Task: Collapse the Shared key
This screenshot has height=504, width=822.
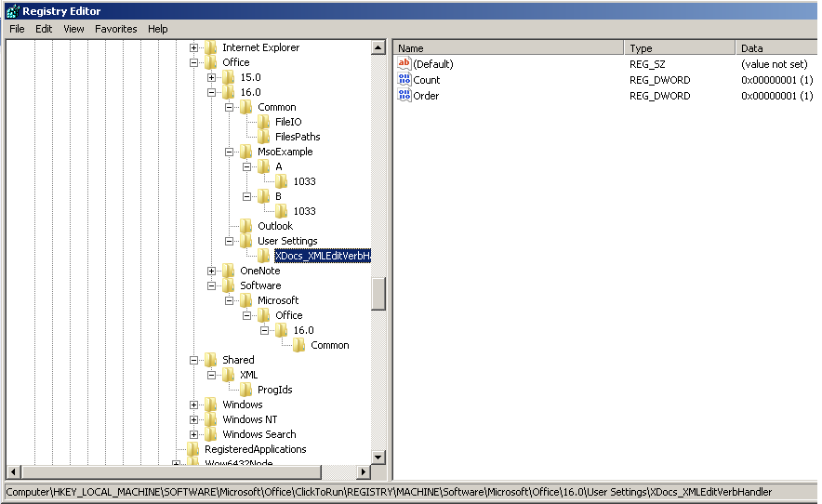Action: click(x=193, y=360)
